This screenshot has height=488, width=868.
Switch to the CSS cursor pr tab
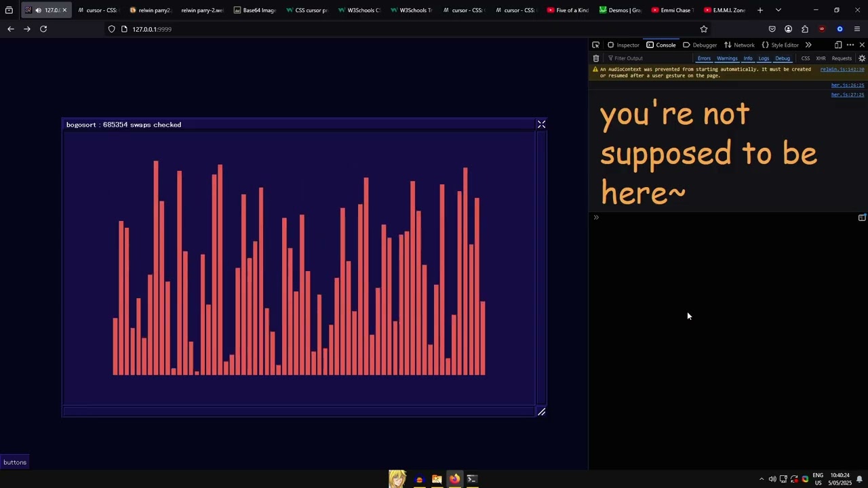click(x=307, y=10)
